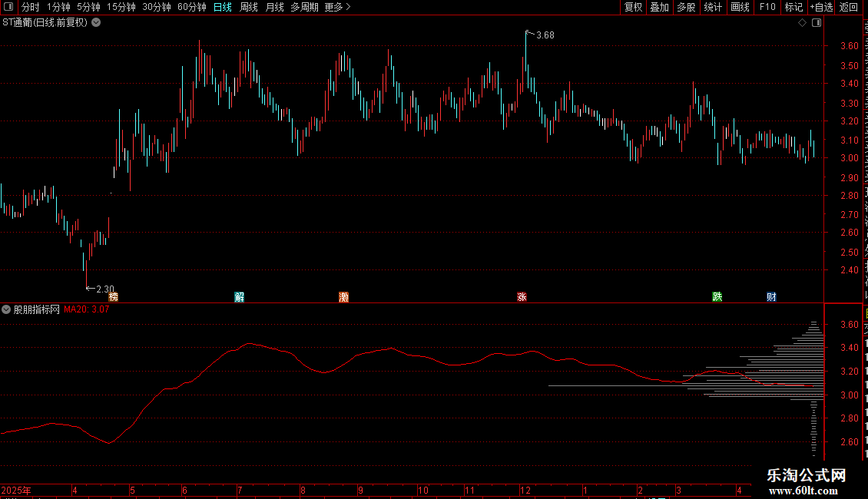Click the 3.60 price on main chart axis
This screenshot has height=499, width=868.
click(849, 46)
